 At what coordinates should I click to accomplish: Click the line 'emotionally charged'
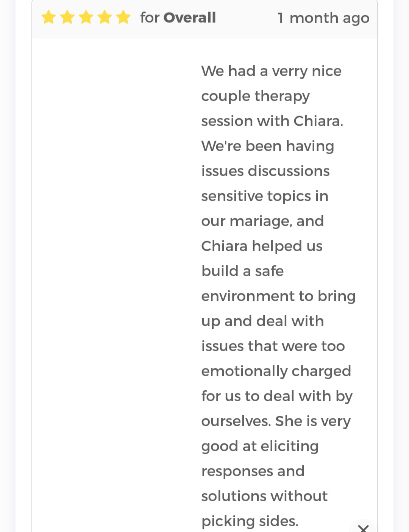276,371
